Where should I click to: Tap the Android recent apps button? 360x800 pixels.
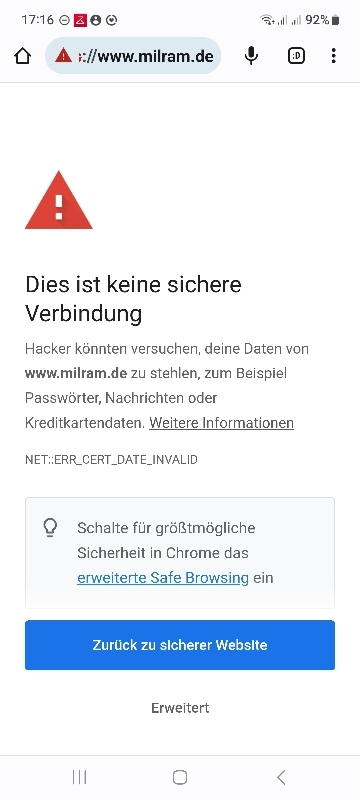(80, 777)
